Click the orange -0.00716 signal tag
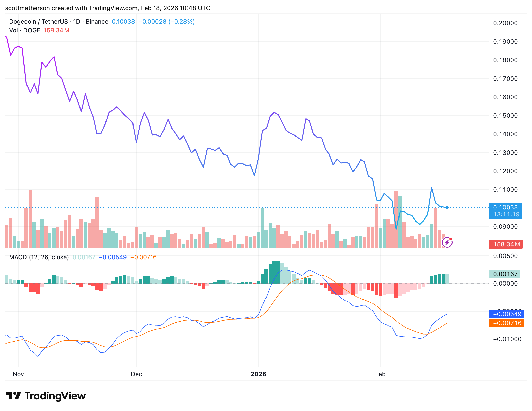Viewport: 532px width, 411px height. [x=507, y=323]
